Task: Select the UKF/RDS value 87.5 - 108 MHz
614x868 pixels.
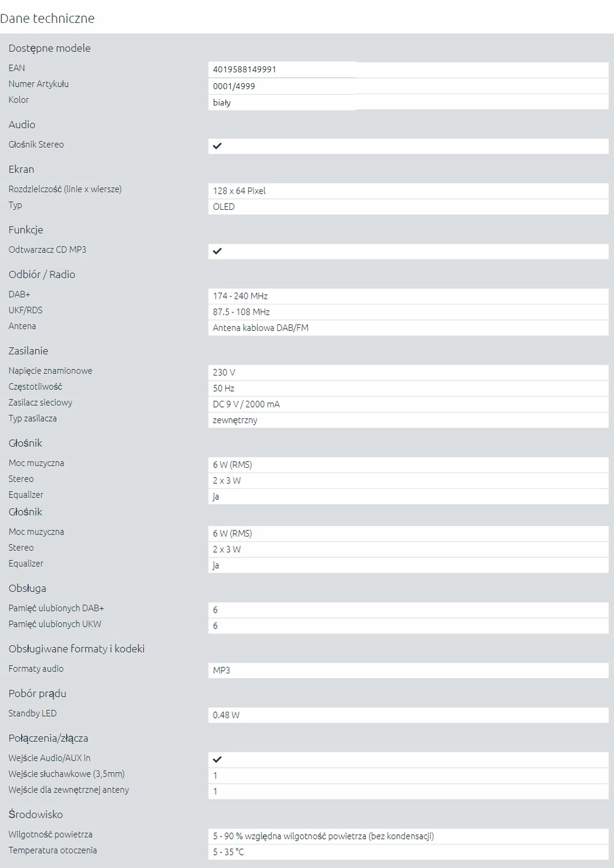Action: [241, 312]
